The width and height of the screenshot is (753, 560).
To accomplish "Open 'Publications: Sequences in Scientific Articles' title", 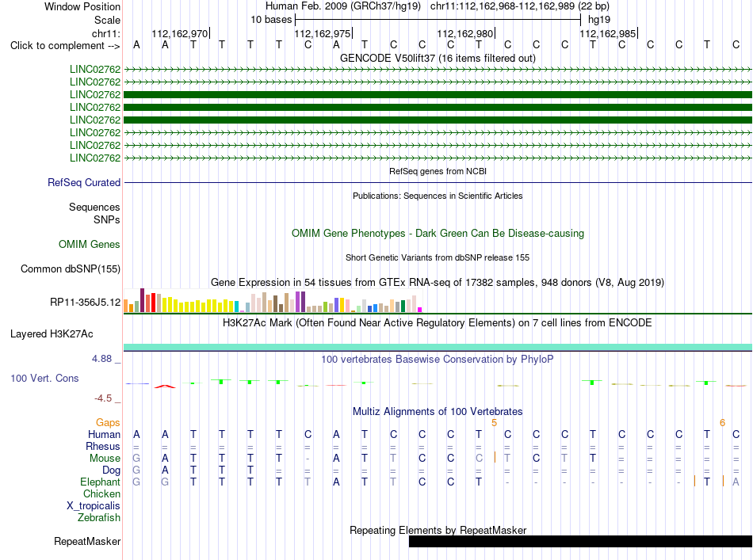I will (x=438, y=196).
